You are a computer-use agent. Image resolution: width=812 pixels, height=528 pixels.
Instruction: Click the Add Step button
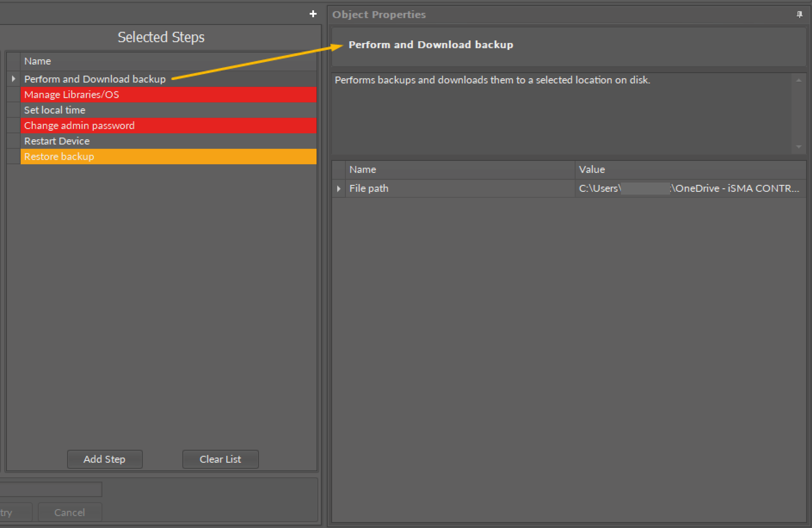point(105,459)
